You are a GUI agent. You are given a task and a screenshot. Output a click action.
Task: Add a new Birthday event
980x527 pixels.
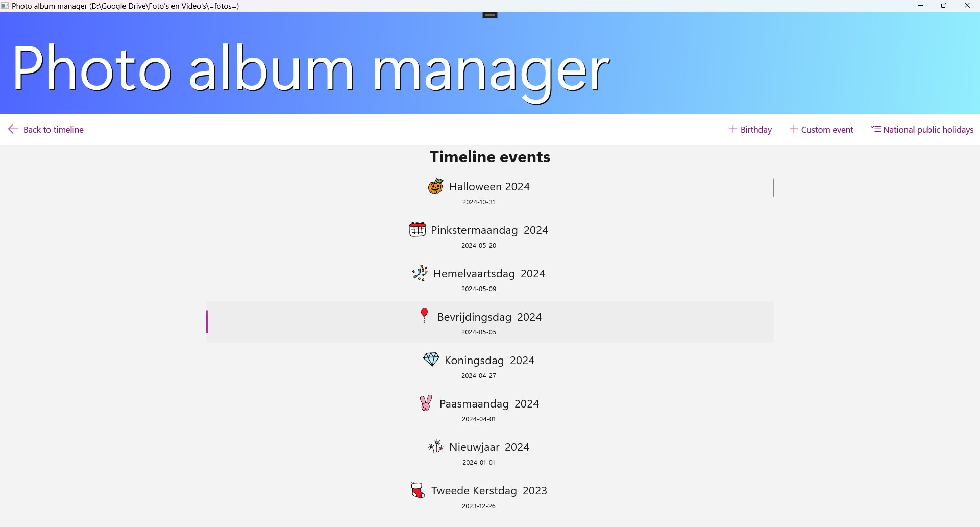(x=750, y=130)
